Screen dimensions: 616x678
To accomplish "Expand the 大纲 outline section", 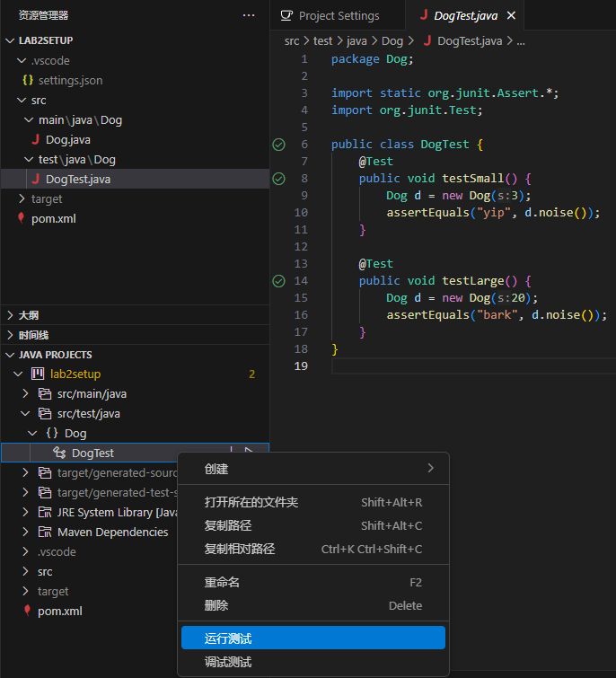I will (10, 315).
